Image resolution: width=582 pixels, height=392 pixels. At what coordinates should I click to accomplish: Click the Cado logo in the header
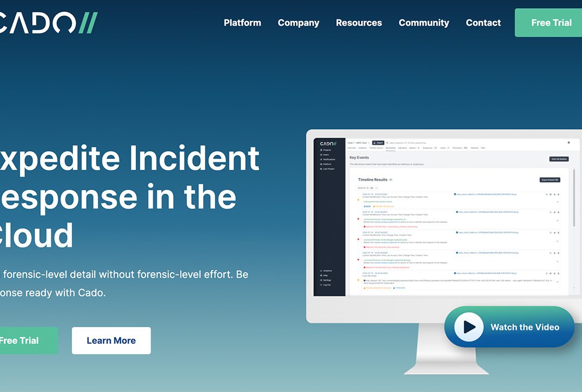tap(48, 23)
